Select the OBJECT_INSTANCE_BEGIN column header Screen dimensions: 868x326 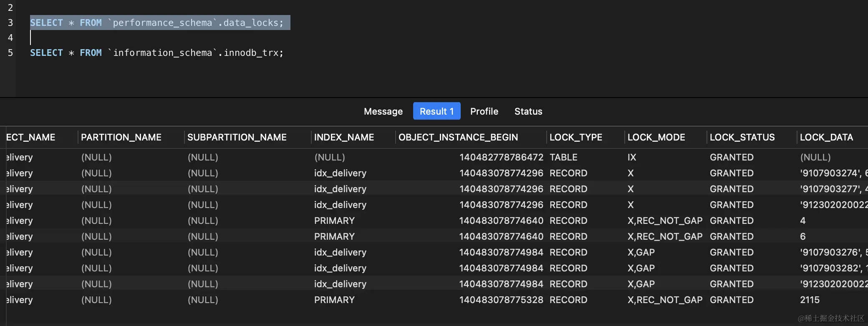pyautogui.click(x=458, y=137)
